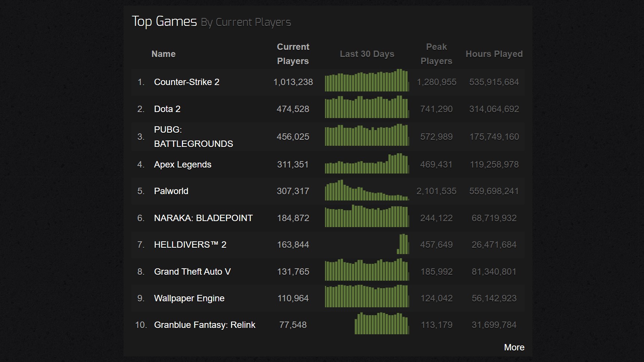The height and width of the screenshot is (362, 644).
Task: Open the Grand Theft Auto V link
Action: tap(192, 272)
